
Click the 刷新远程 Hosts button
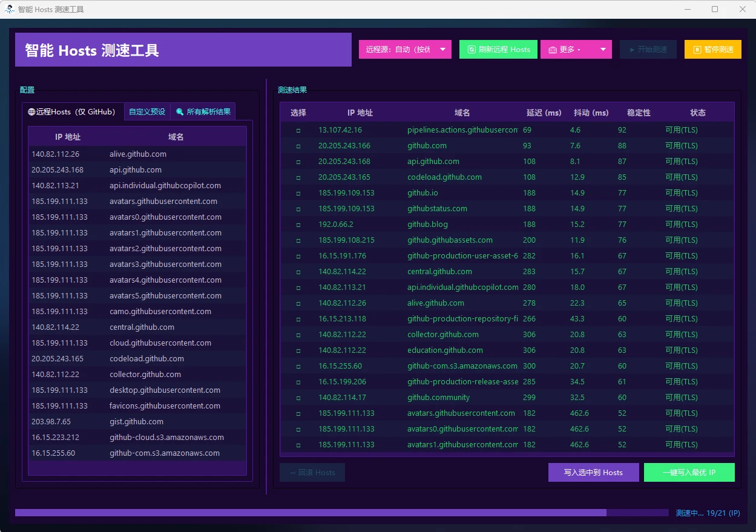[x=498, y=50]
